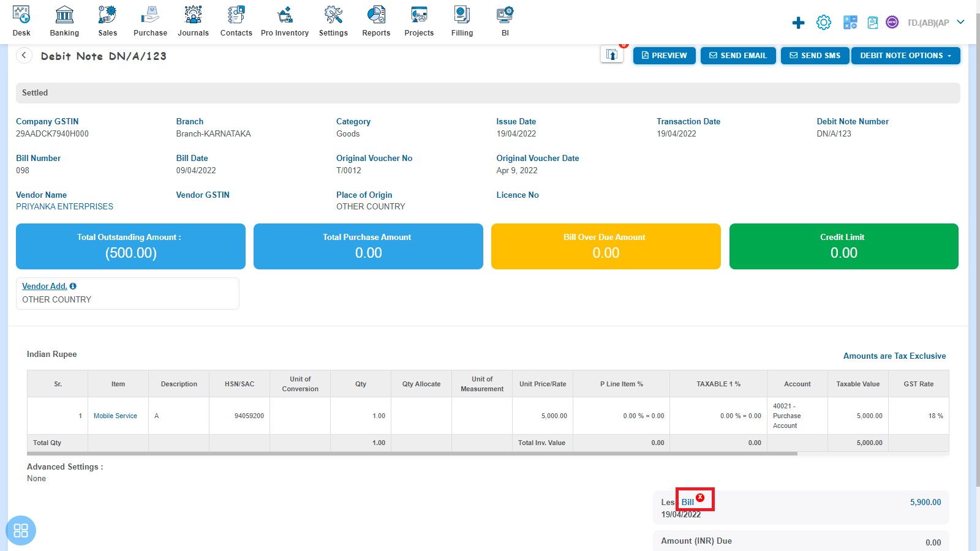Click the 40021 - Purchase Account cell
The width and height of the screenshot is (980, 551).
pos(797,416)
